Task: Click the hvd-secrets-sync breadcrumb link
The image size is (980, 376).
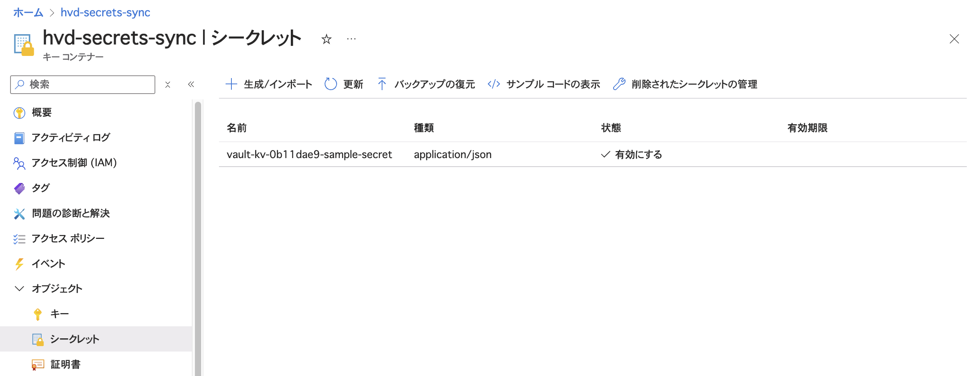Action: (105, 12)
